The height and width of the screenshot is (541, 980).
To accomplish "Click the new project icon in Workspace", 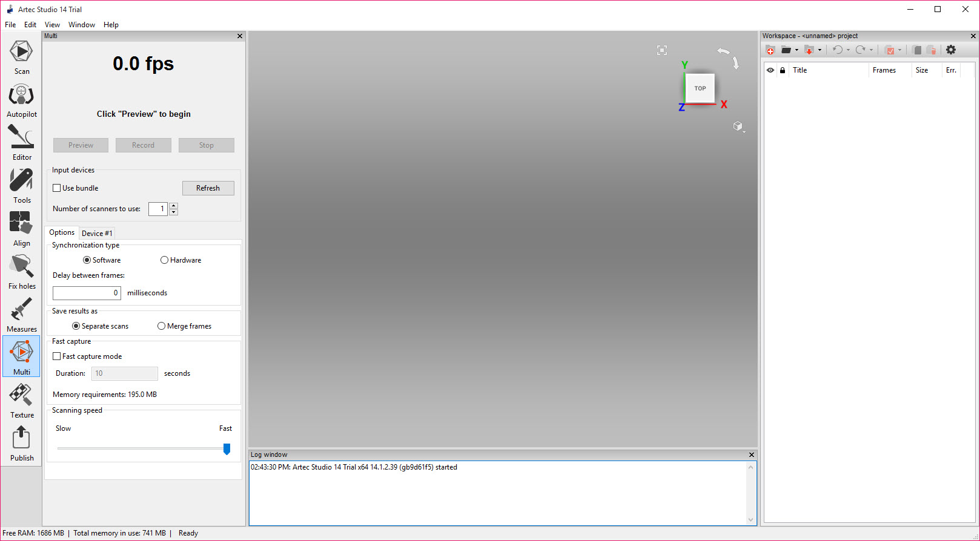I will tap(770, 50).
